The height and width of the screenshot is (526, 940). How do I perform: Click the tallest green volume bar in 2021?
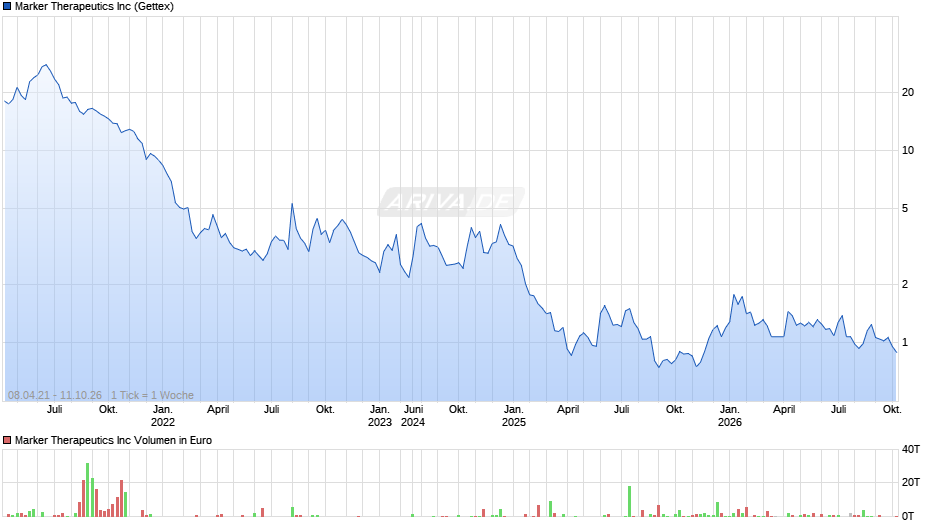point(88,489)
